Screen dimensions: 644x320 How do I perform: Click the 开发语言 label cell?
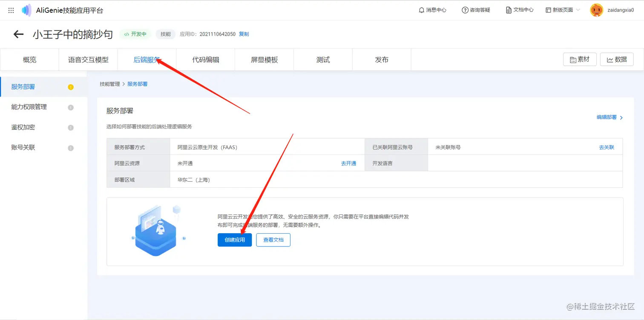point(397,163)
